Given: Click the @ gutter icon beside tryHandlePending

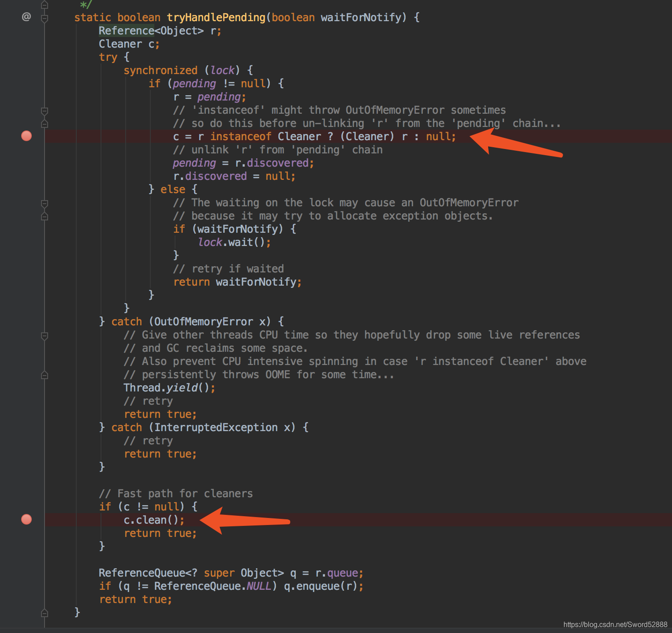Looking at the screenshot, I should tap(26, 17).
